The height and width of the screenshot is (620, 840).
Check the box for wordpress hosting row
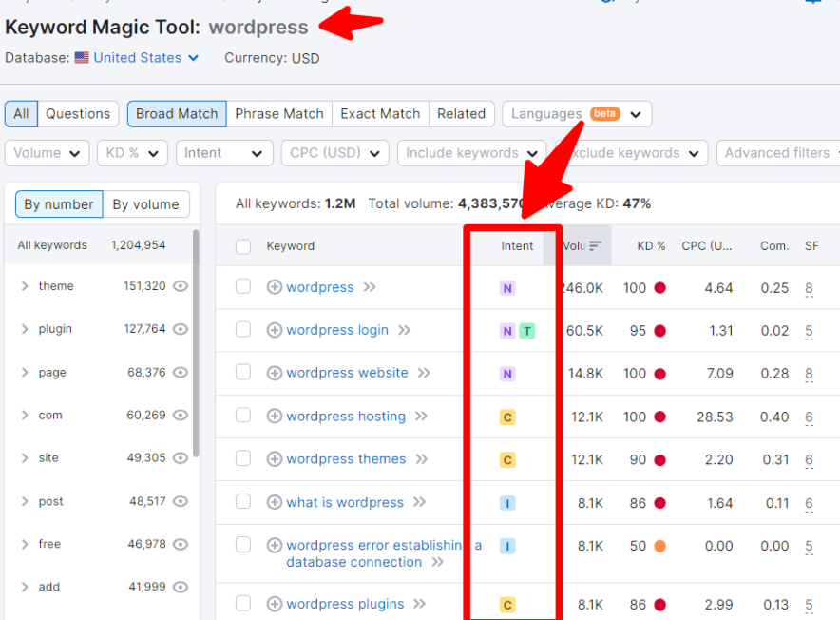243,416
